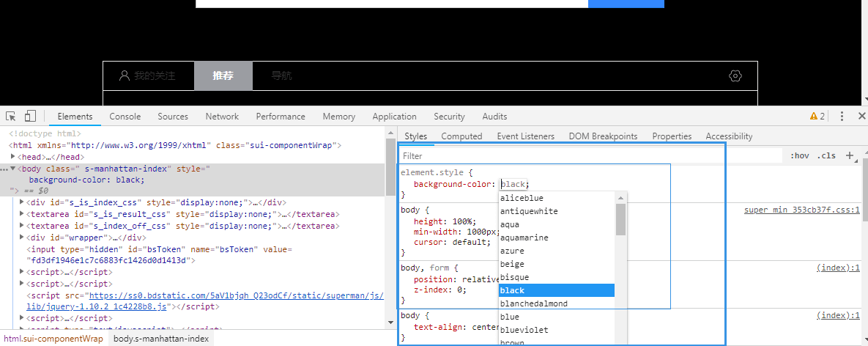Image resolution: width=868 pixels, height=346 pixels.
Task: Select the 推荐 page tab
Action: click(223, 76)
